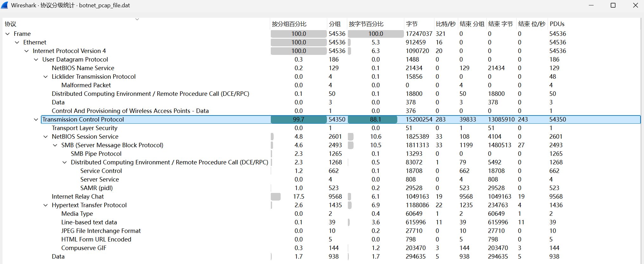
Task: Click bytes value 18800 in UDP DCE/RPC row
Action: (414, 94)
